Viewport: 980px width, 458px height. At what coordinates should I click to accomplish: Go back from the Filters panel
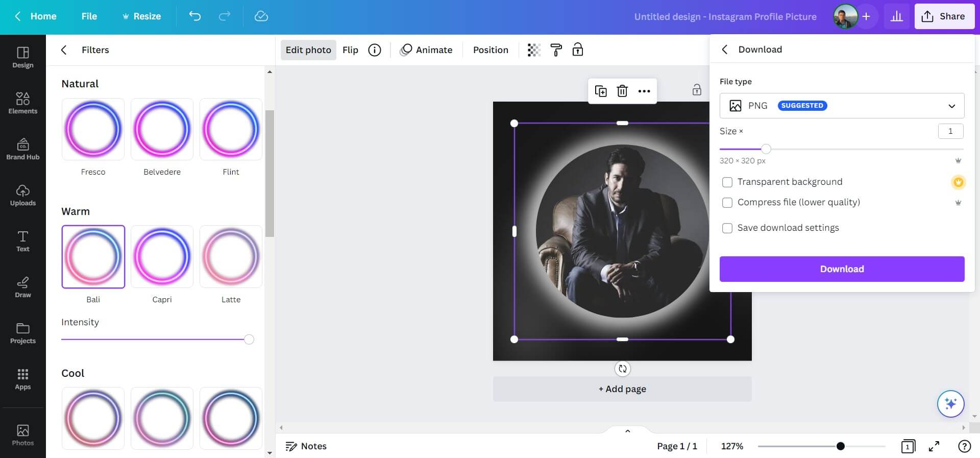[64, 50]
